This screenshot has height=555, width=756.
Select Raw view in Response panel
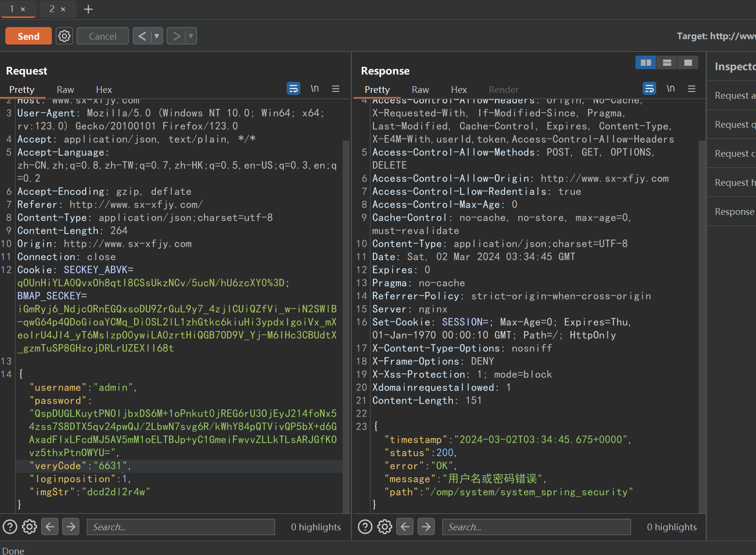pyautogui.click(x=420, y=90)
